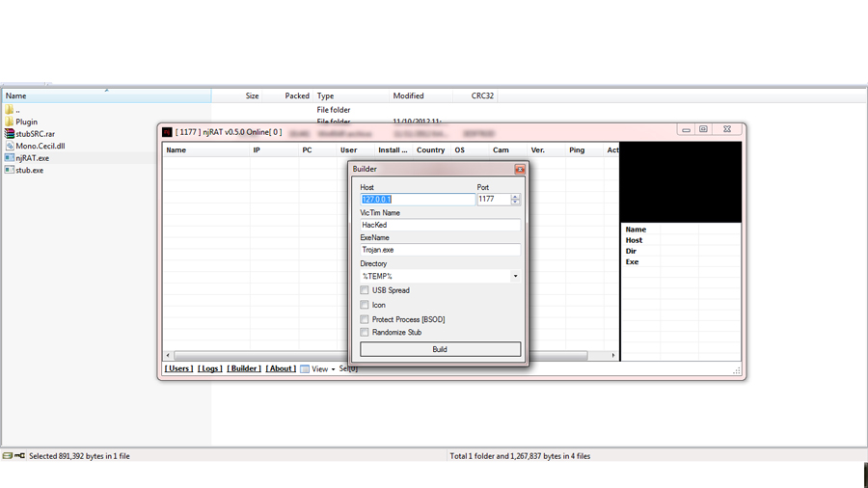Open the [About] section

coord(281,368)
